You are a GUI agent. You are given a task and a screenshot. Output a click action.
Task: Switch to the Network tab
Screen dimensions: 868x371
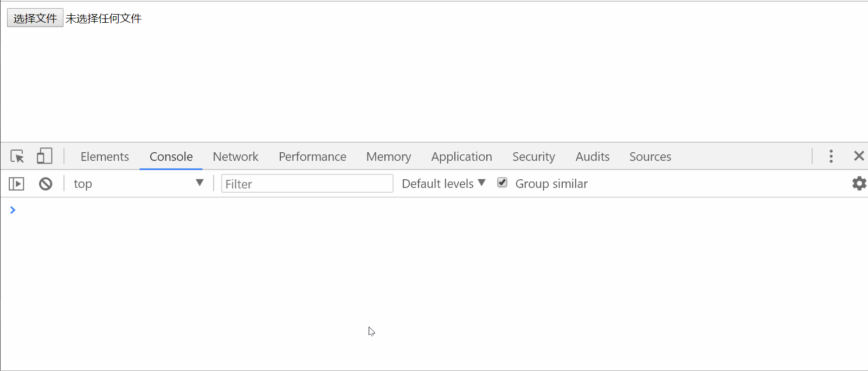pos(235,157)
